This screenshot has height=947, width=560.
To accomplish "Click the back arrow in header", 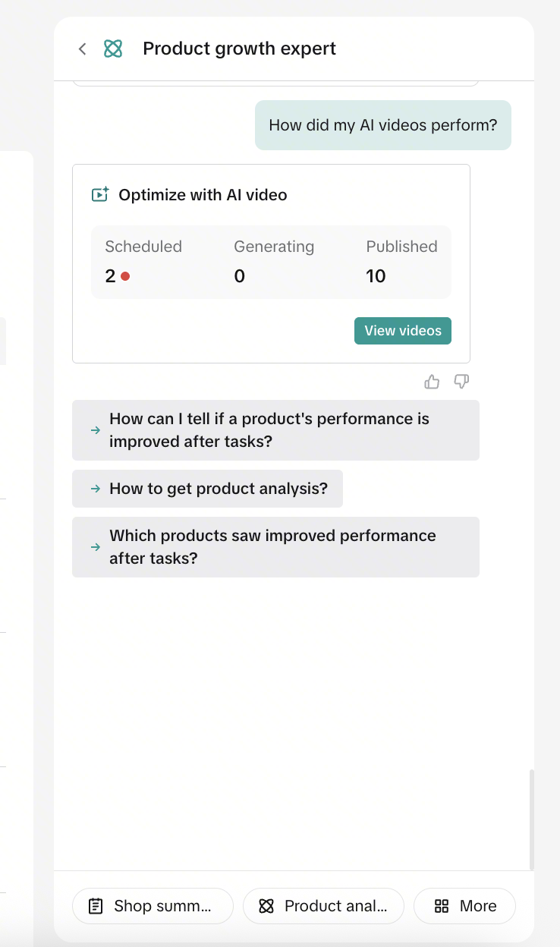I will 82,49.
